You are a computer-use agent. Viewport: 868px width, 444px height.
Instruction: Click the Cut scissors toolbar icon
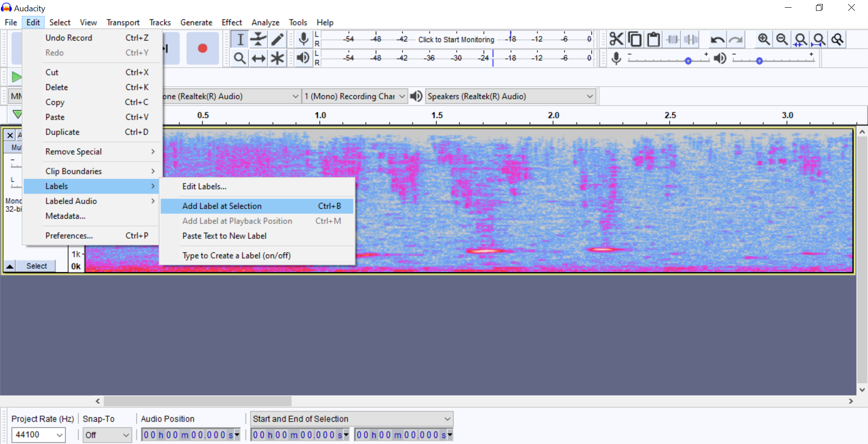616,39
